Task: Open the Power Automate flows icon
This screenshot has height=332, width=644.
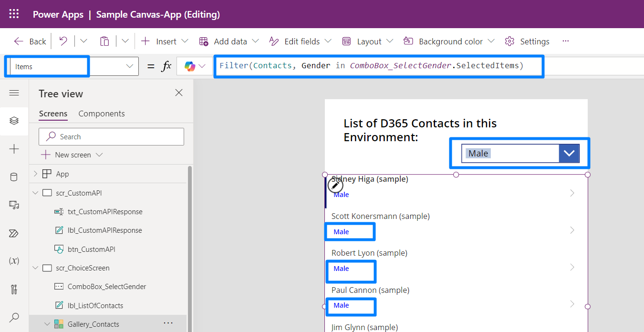Action: click(x=14, y=233)
